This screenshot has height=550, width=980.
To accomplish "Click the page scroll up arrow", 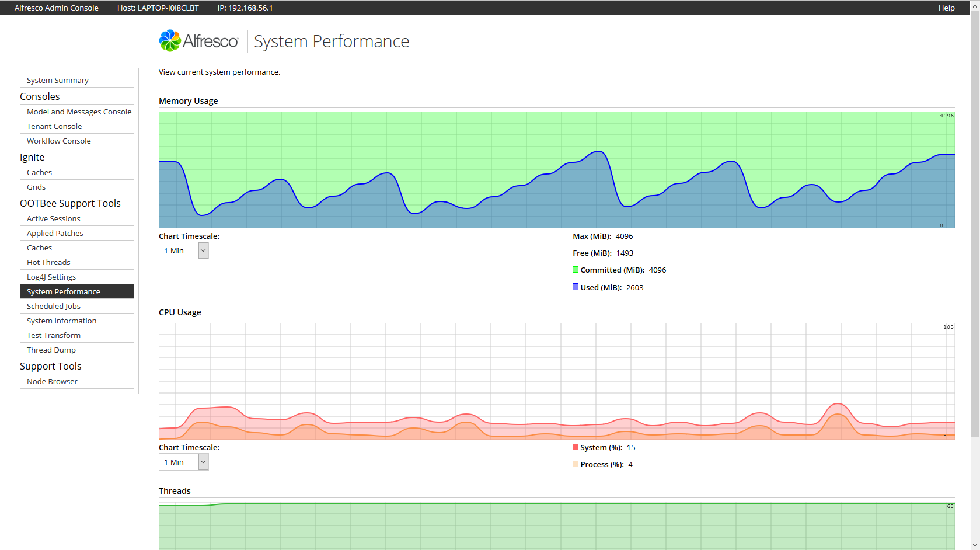I will [x=975, y=5].
